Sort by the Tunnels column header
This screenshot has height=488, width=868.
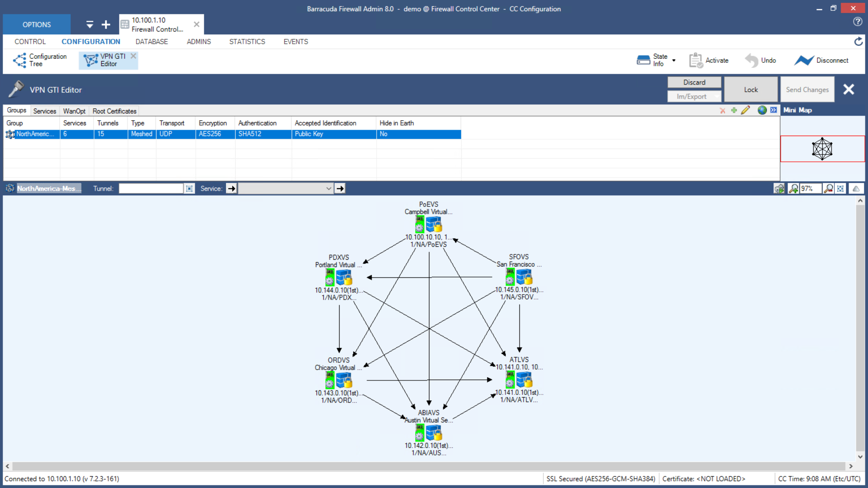pos(111,123)
